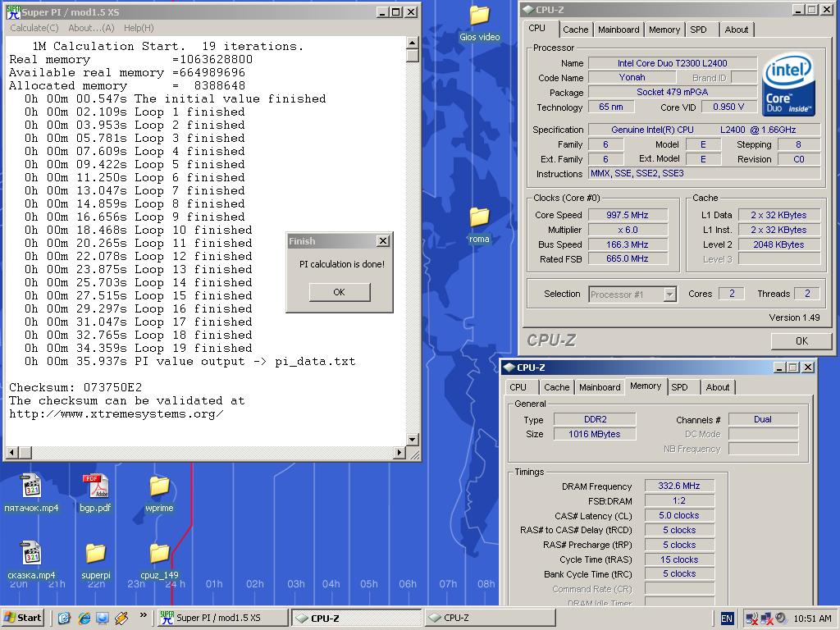This screenshot has width=840, height=630.
Task: Click the memory Size 1016 MBytes value
Action: pyautogui.click(x=595, y=434)
